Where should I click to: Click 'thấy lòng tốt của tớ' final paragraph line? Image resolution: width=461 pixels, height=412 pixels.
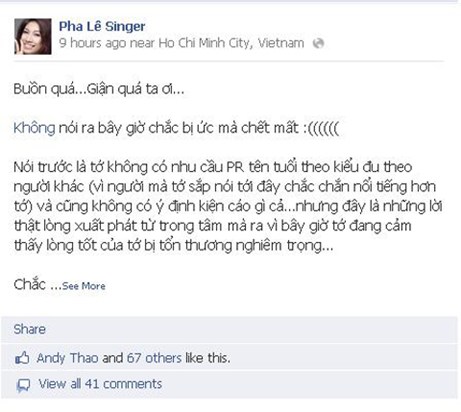[x=173, y=246]
